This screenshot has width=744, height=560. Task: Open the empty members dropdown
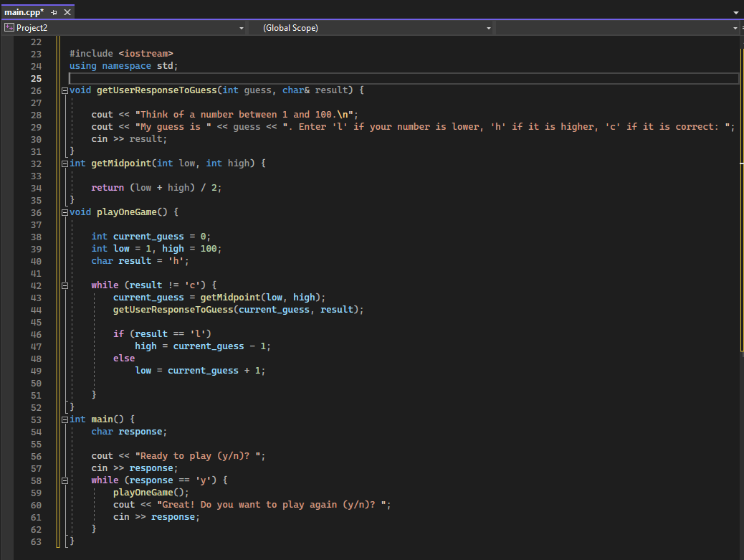[x=618, y=28]
